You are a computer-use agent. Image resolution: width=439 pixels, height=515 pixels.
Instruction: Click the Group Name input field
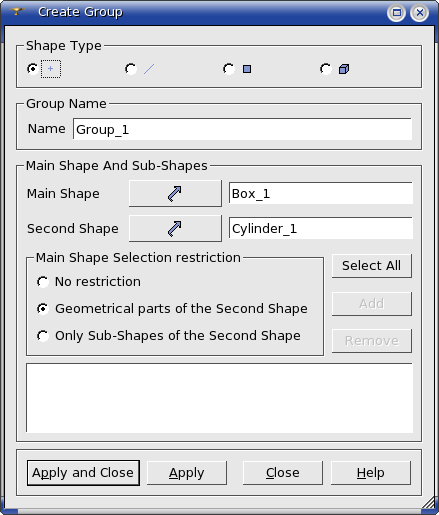[x=242, y=129]
